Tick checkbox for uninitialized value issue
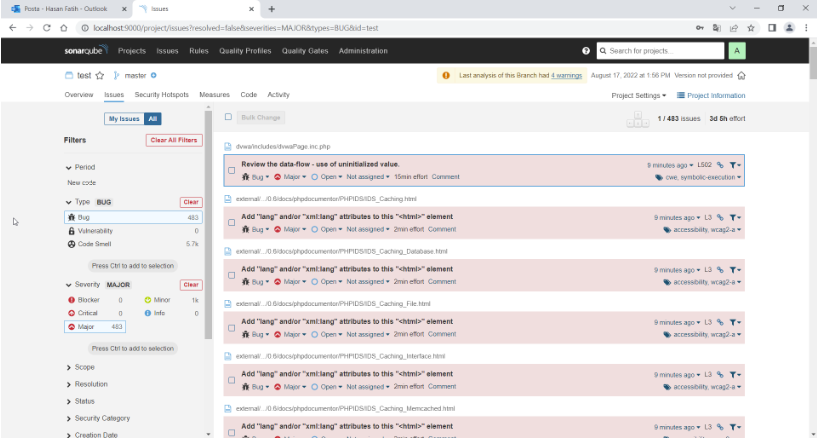The width and height of the screenshot is (817, 442). pos(232,170)
